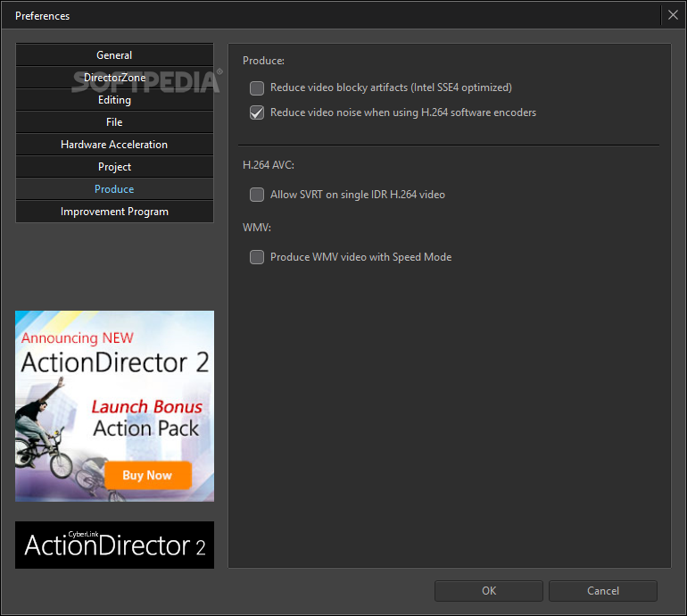Close the Preferences dialog
This screenshot has width=687, height=616.
pyautogui.click(x=673, y=15)
